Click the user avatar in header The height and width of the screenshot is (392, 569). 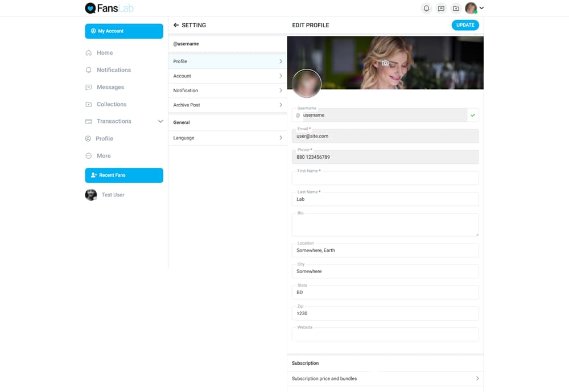click(x=471, y=8)
